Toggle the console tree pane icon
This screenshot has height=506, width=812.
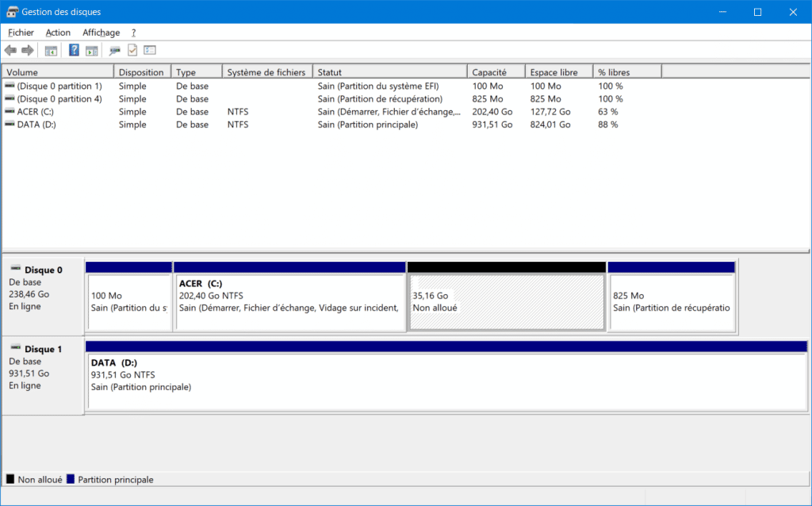(x=51, y=51)
